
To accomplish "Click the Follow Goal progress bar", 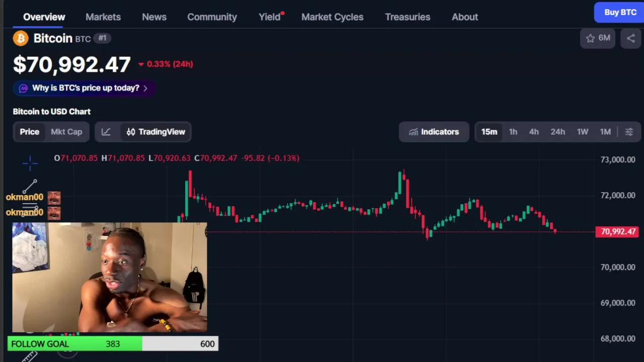I will (113, 344).
